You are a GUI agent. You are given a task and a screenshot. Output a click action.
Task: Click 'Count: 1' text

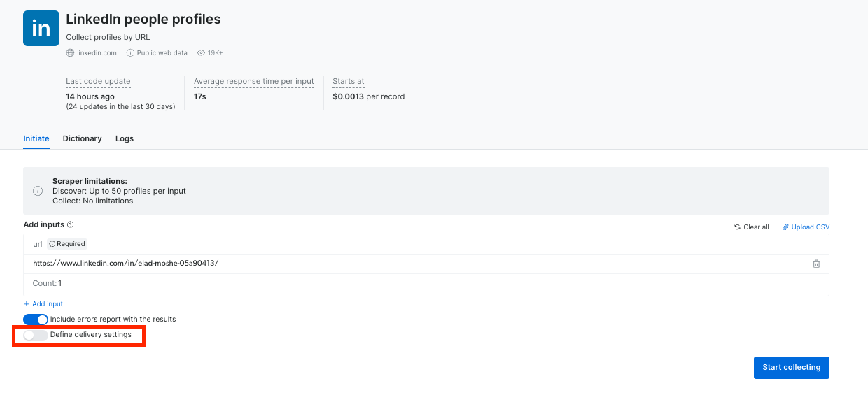click(x=48, y=284)
